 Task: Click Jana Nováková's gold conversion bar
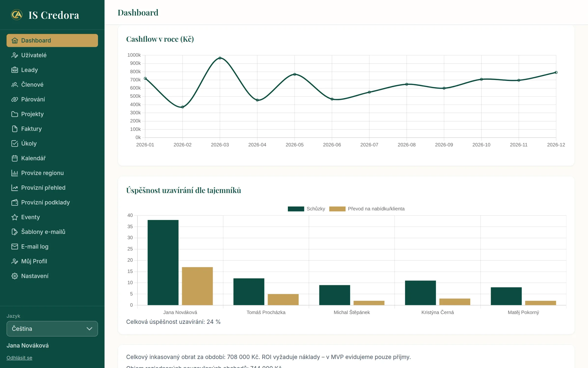point(197,286)
